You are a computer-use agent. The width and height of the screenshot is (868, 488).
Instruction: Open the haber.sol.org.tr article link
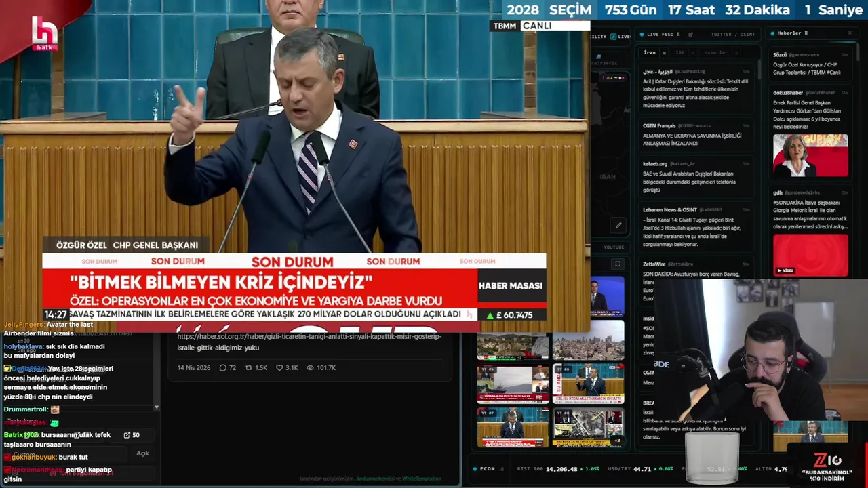[309, 342]
